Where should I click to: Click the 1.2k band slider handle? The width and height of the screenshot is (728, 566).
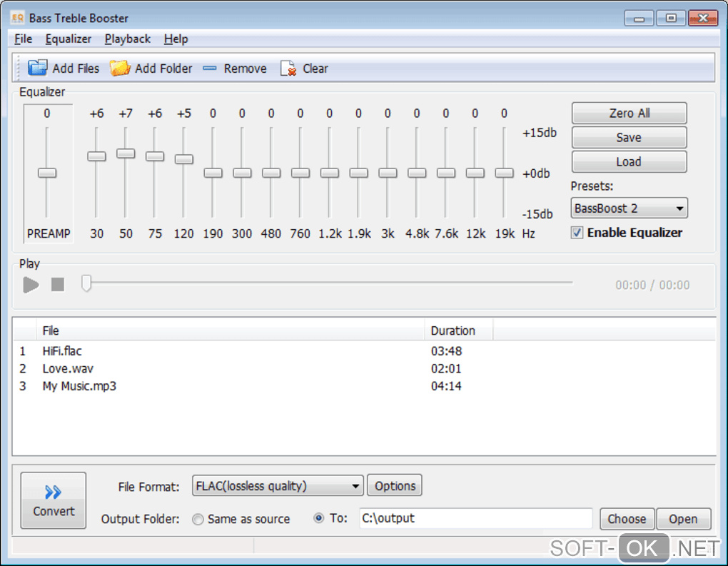[x=330, y=173]
